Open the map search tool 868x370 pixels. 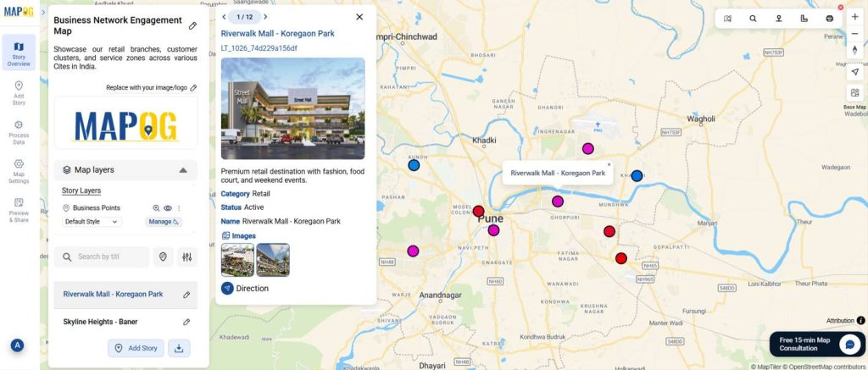pyautogui.click(x=753, y=19)
